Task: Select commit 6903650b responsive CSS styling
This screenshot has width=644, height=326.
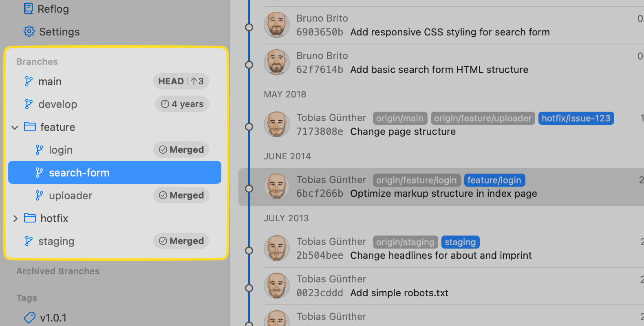Action: (x=450, y=32)
